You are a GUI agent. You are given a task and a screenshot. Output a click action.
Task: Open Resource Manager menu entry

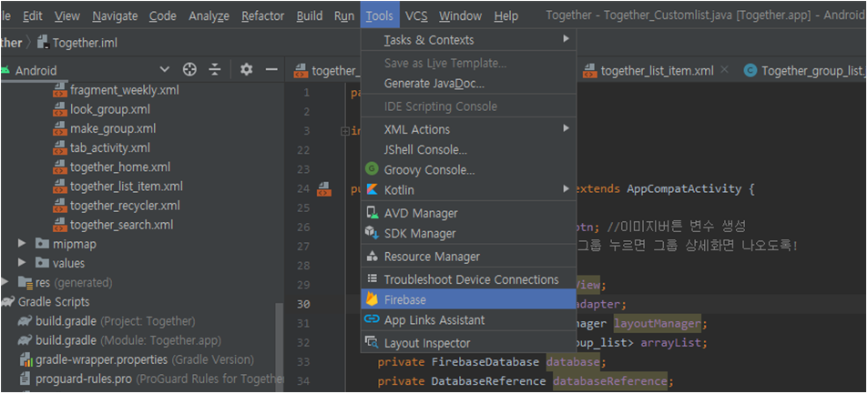468,257
